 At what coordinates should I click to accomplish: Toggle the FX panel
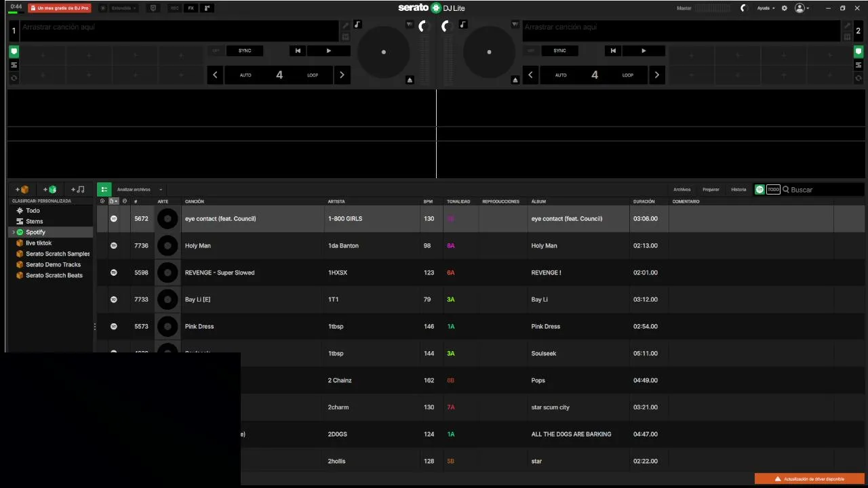tap(191, 8)
